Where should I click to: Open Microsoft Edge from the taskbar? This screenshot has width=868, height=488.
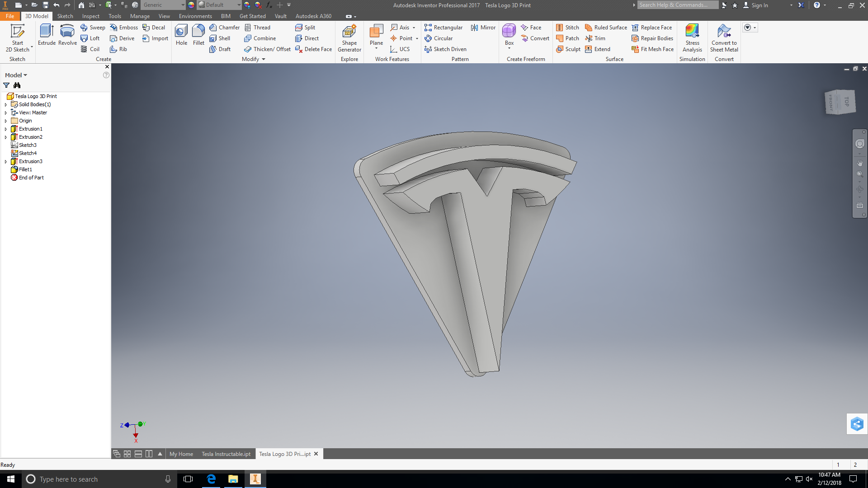pos(211,479)
